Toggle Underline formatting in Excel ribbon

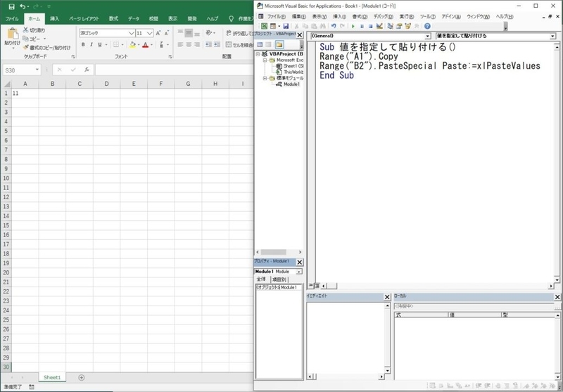(x=100, y=44)
